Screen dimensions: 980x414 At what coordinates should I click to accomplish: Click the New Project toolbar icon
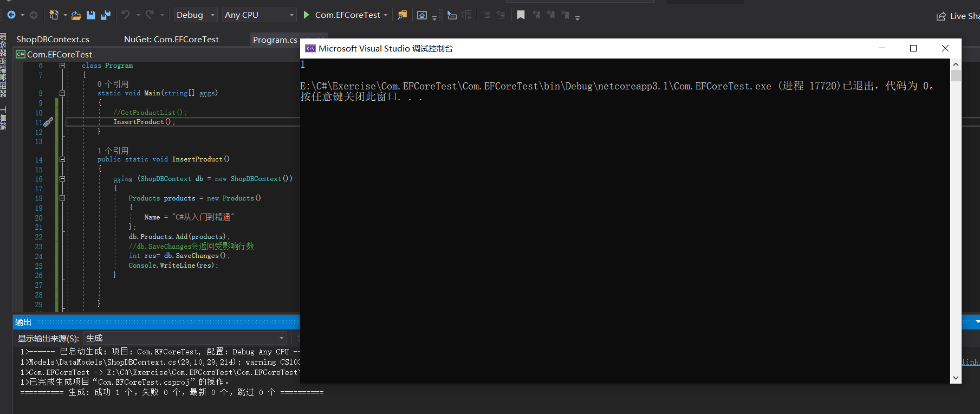[x=54, y=15]
